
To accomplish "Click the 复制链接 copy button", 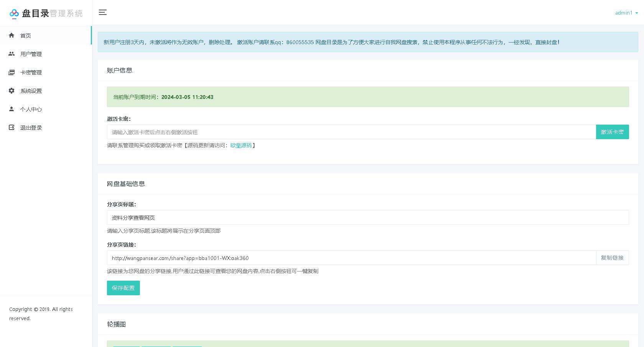I will pos(612,258).
